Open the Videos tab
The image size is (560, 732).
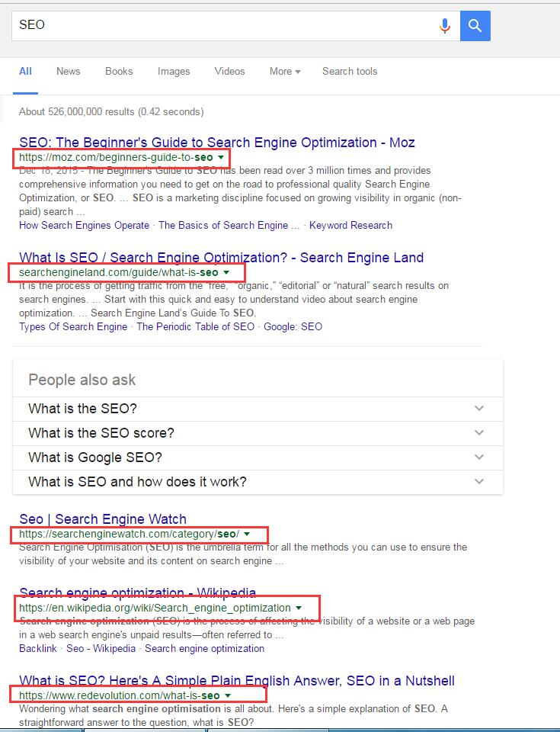pyautogui.click(x=229, y=72)
